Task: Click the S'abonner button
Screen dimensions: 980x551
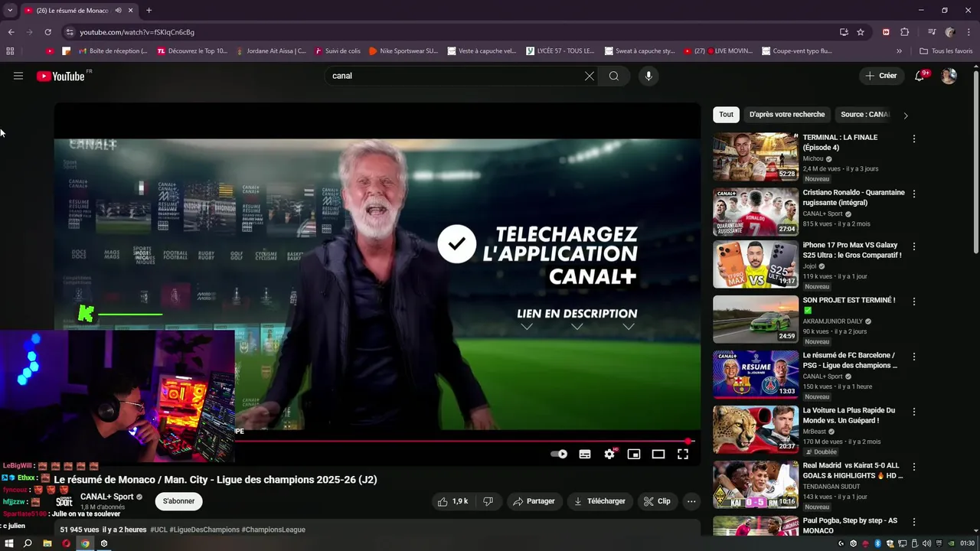Action: pos(178,501)
